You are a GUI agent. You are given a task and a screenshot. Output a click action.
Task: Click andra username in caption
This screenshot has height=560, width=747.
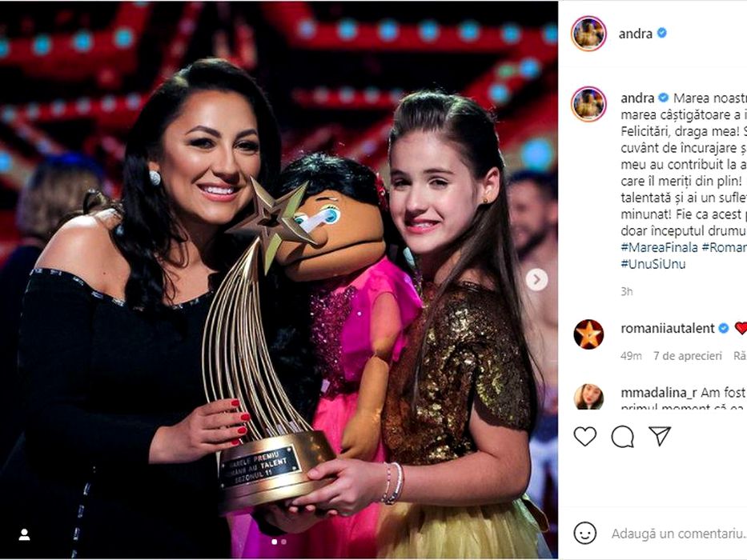point(637,98)
